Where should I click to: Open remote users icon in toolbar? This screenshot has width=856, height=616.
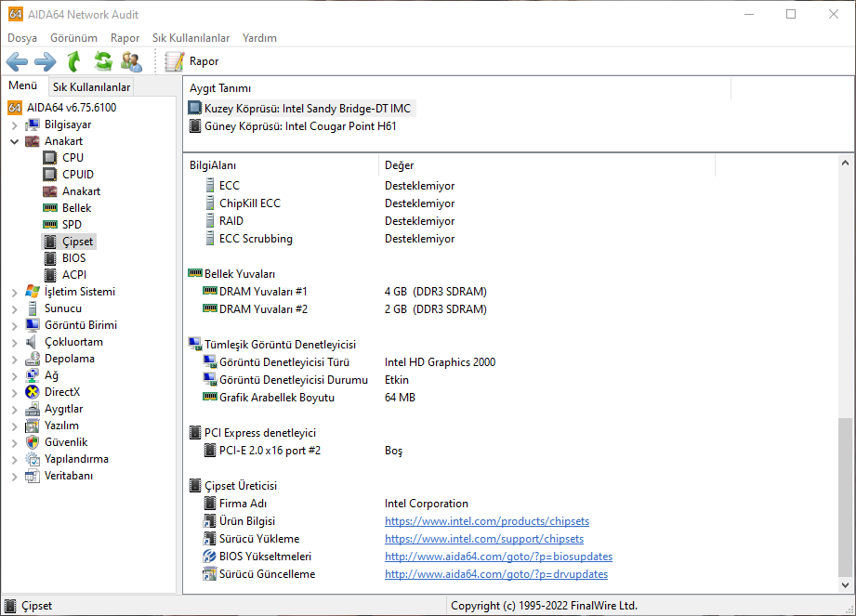coord(131,61)
